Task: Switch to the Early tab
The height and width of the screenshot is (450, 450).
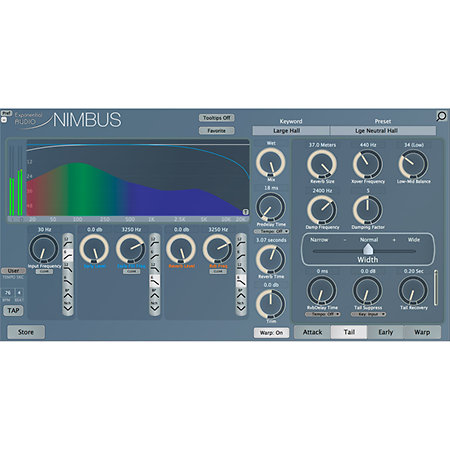Action: 386,332
